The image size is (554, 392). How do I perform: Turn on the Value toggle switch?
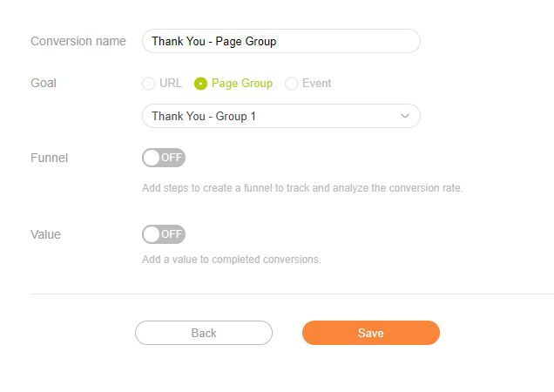[164, 234]
